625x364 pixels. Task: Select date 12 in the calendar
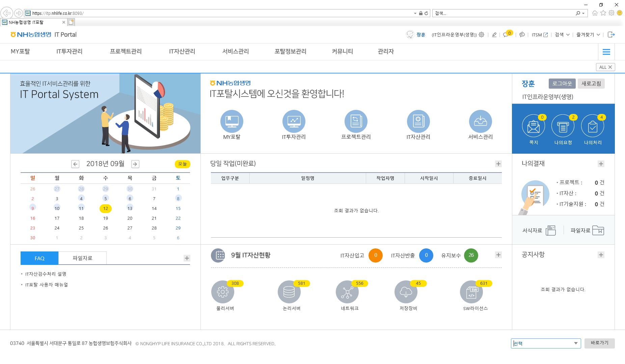[x=106, y=208]
